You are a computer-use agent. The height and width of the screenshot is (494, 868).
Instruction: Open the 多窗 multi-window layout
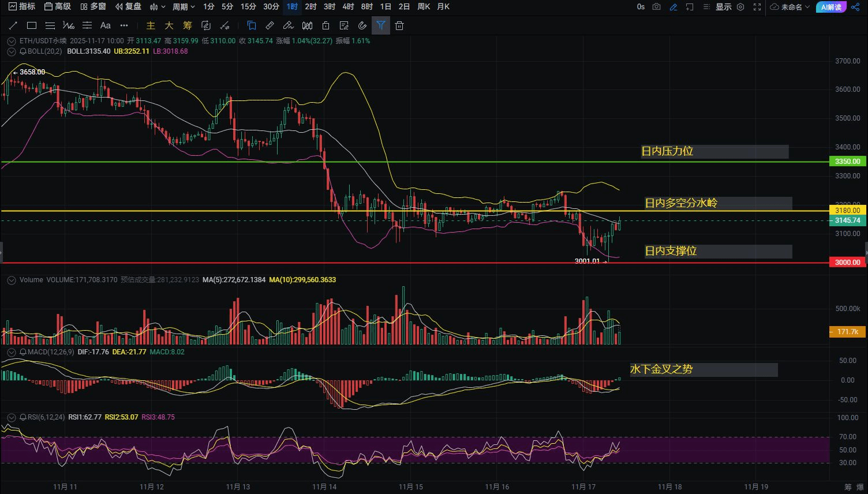93,7
